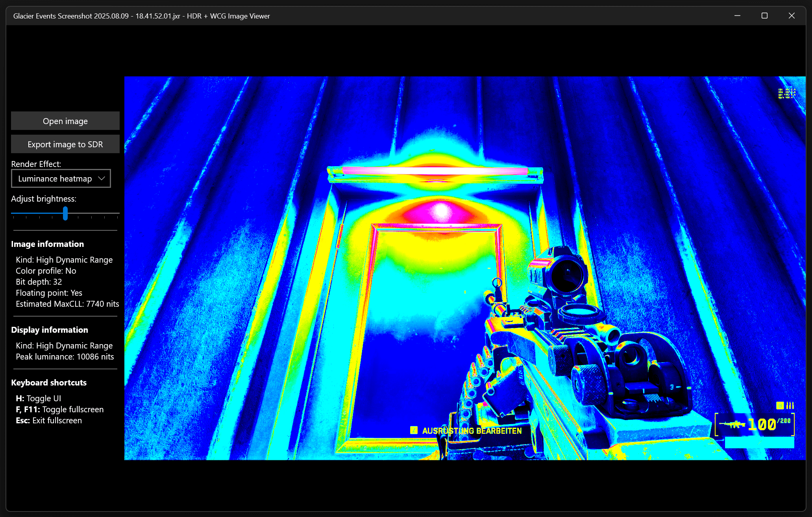The width and height of the screenshot is (812, 517).
Task: Click the Adjust brightness slider thumb
Action: (x=65, y=213)
